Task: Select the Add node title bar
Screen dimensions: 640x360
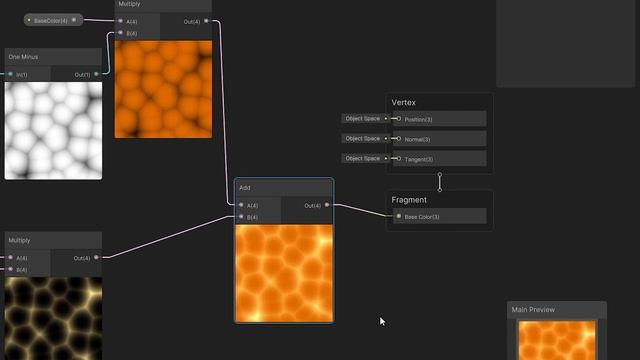Action: tap(284, 188)
